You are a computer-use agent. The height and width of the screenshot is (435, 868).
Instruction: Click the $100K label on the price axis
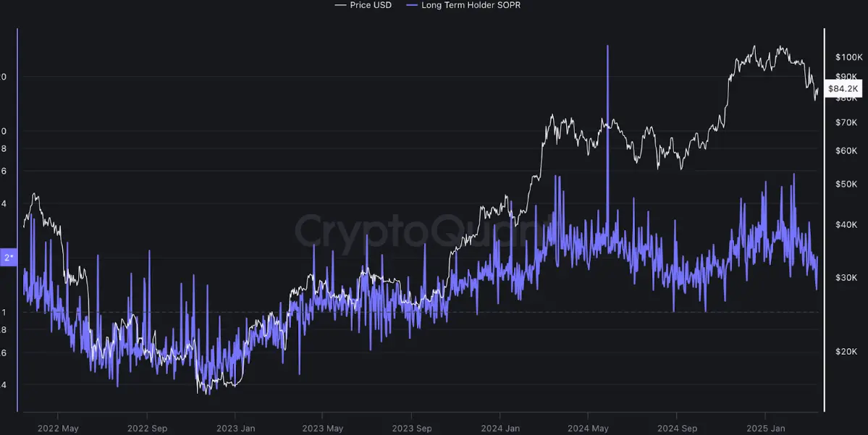[847, 56]
